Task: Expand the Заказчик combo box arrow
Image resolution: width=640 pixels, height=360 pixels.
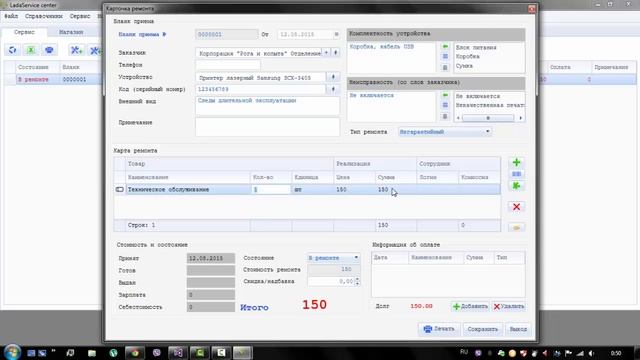Action: click(326, 53)
